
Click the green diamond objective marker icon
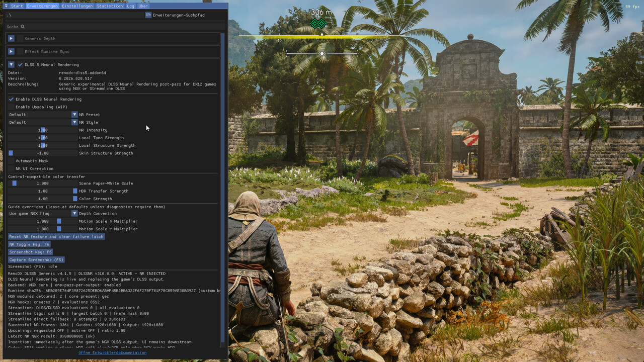pyautogui.click(x=318, y=23)
